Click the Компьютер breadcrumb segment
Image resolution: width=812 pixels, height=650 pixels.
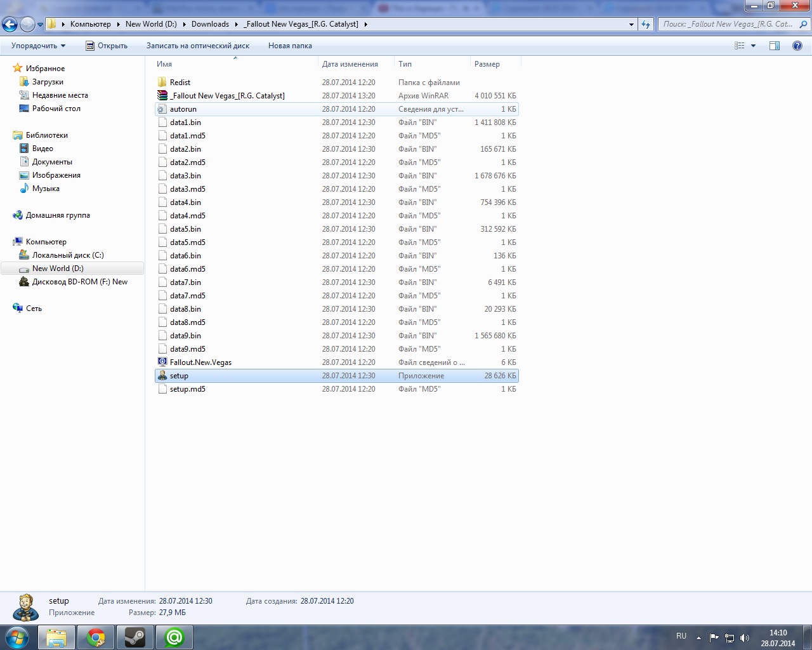coord(91,24)
